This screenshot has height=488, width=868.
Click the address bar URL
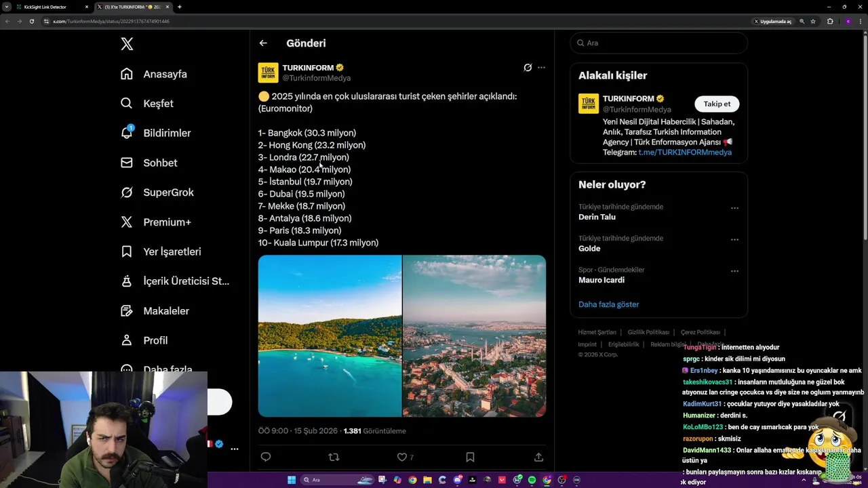point(111,21)
